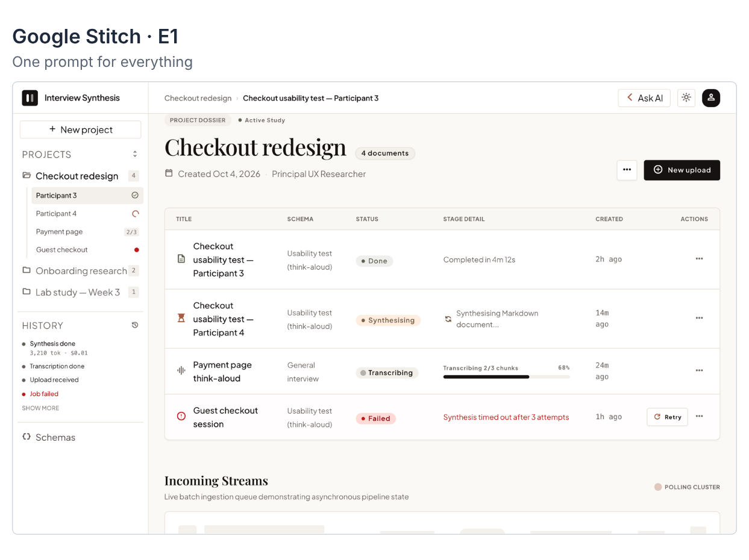Open actions menu for Guest checkout session row

[699, 416]
